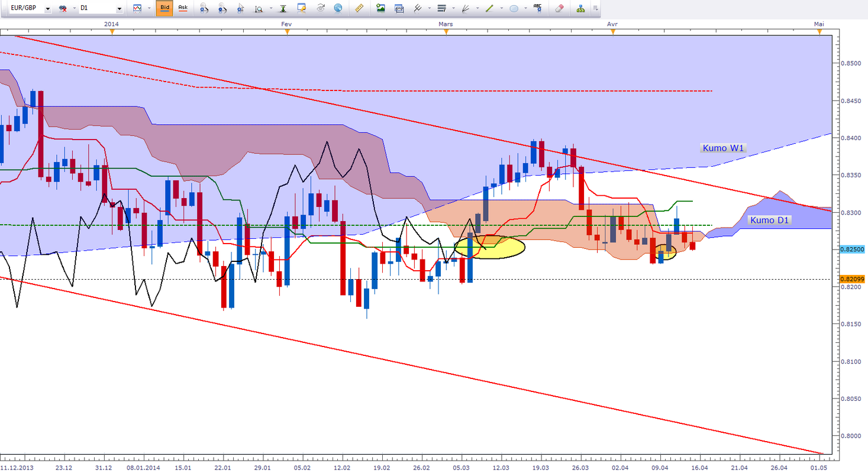The height and width of the screenshot is (473, 868).
Task: Toggle the Bid price button
Action: click(165, 8)
